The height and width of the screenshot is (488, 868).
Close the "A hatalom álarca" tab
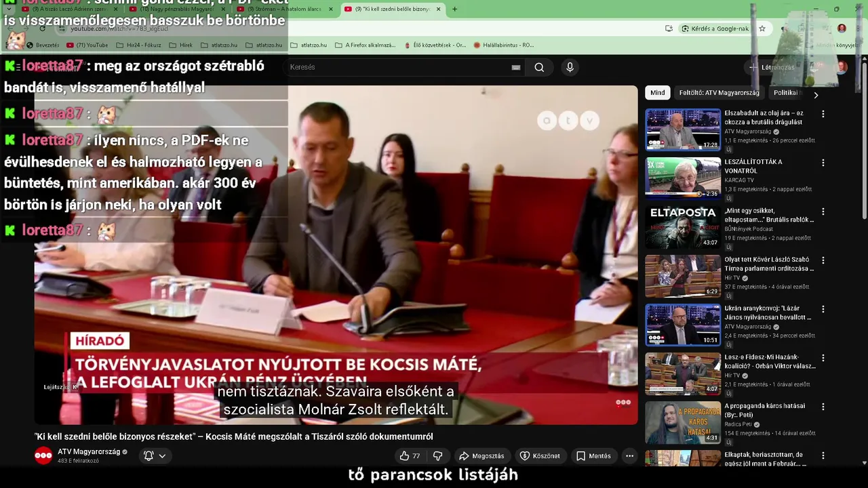331,9
